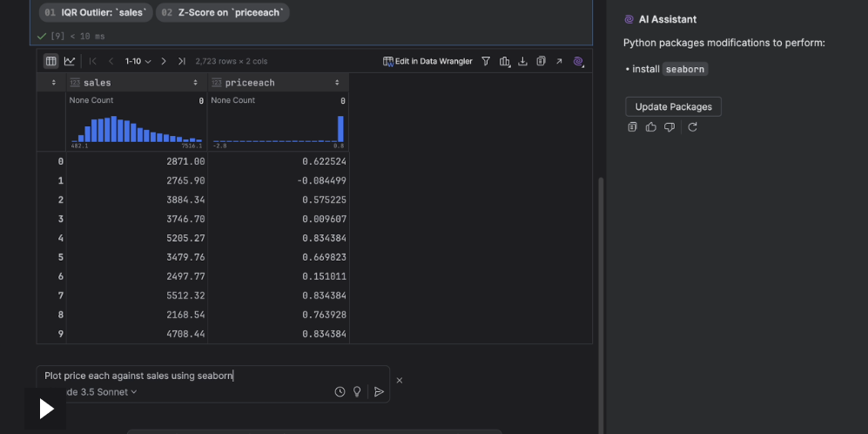The width and height of the screenshot is (868, 434).
Task: Select the IQR Outlier 'sales' step tab
Action: tap(96, 13)
